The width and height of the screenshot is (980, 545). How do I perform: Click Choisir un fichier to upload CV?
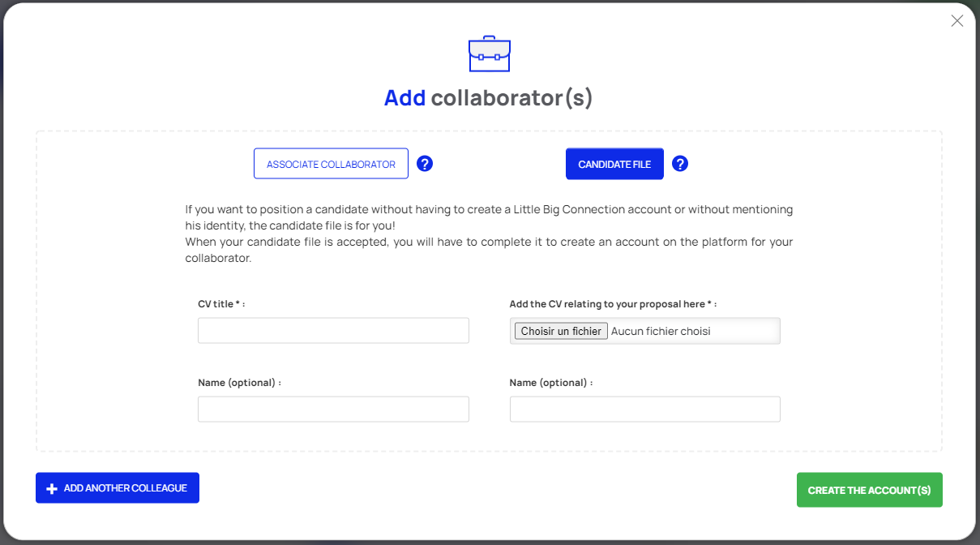pyautogui.click(x=561, y=331)
